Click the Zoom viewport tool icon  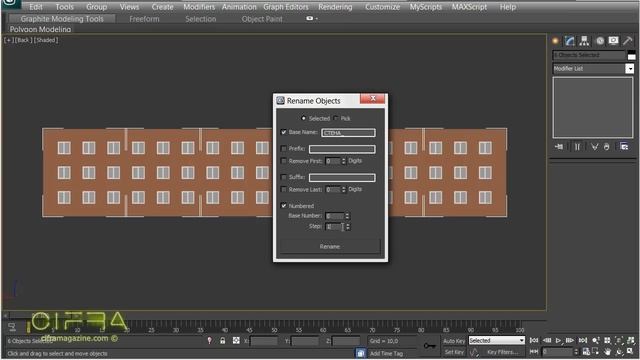pos(596,340)
